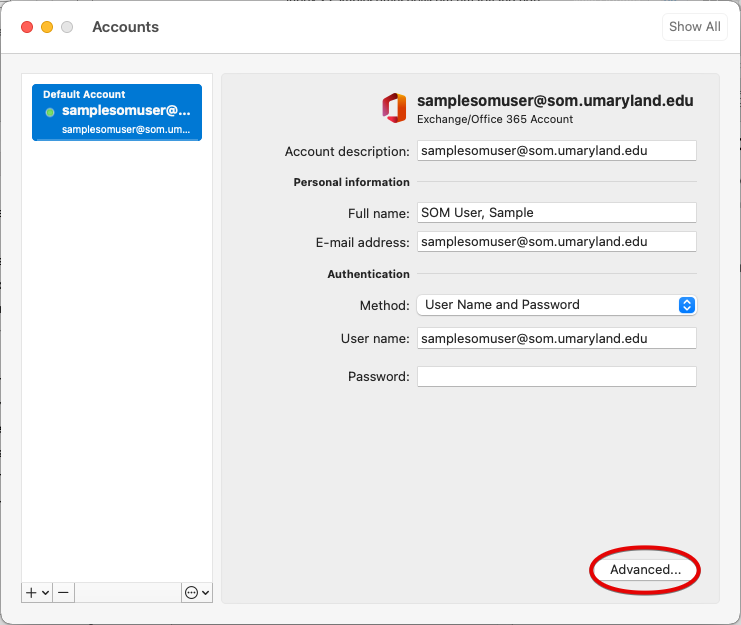Click the Exchange/Office 365 Account label
741x625 pixels.
pos(495,119)
